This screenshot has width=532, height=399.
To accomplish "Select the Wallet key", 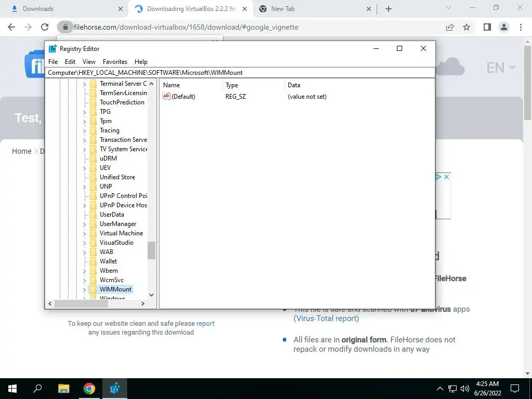I will coord(108,261).
